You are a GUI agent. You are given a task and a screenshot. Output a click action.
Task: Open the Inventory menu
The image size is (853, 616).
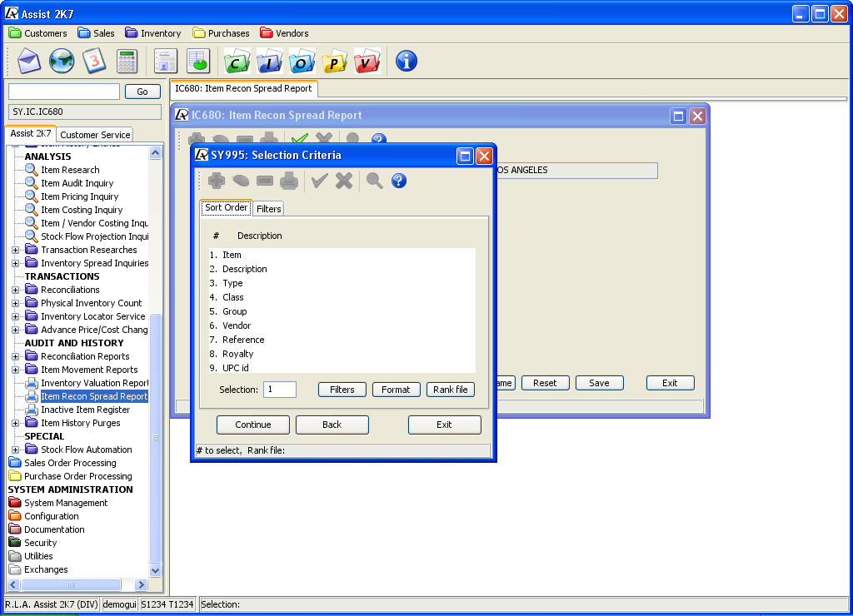coord(153,33)
